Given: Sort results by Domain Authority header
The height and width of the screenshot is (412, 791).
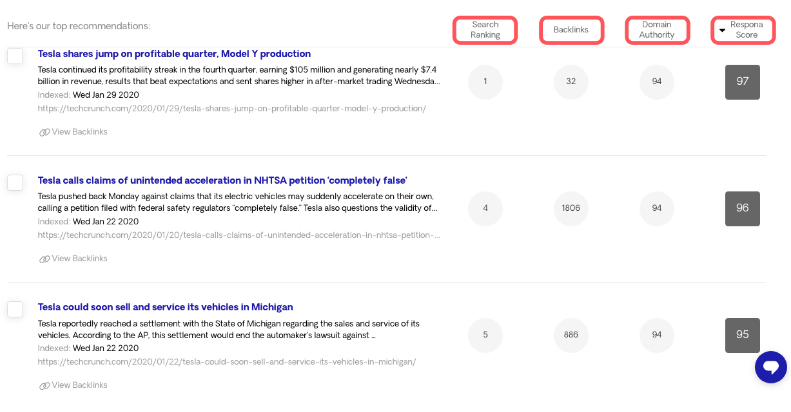Looking at the screenshot, I should point(657,30).
